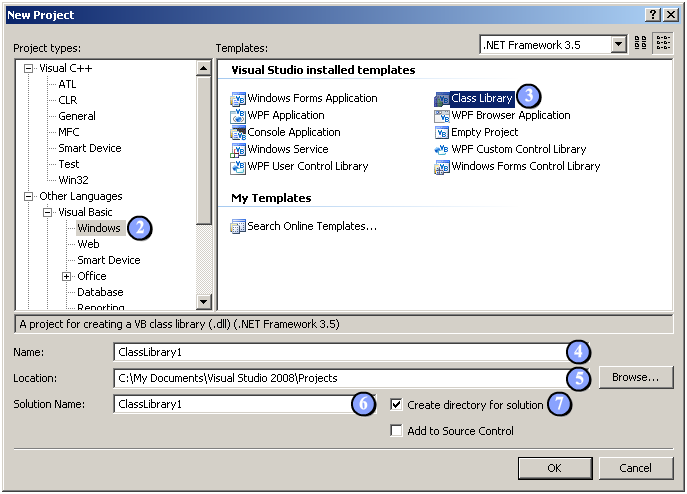This screenshot has height=494, width=687.
Task: Click 'WPF Application' template text
Action: 286,115
